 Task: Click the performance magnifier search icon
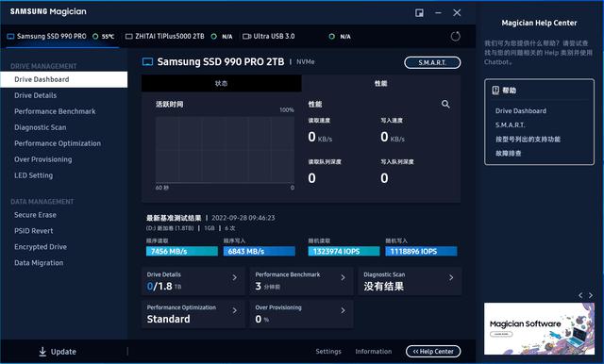[445, 104]
